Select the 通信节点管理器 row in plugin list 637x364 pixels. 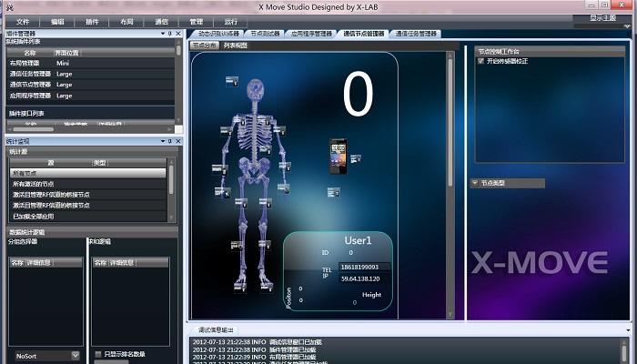[x=90, y=85]
